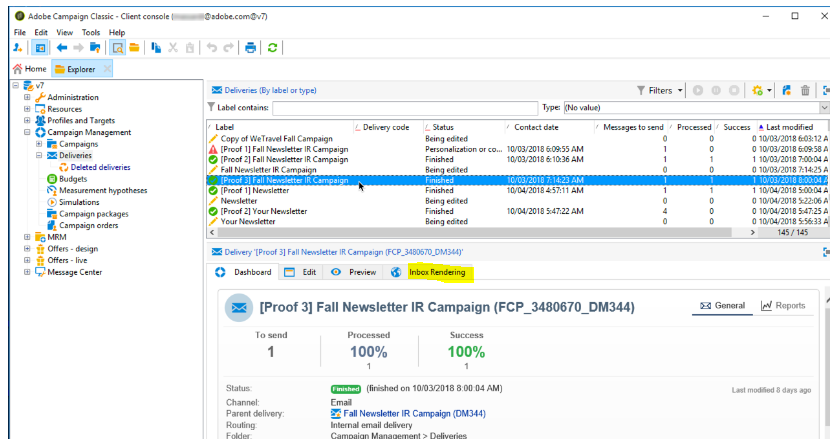The image size is (830, 439).
Task: Expand the Administration tree node
Action: click(x=27, y=97)
